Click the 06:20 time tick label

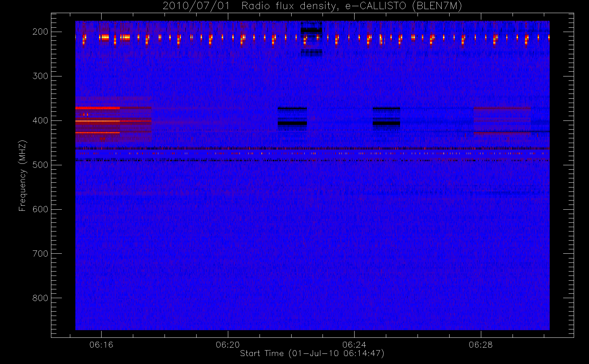click(x=228, y=345)
